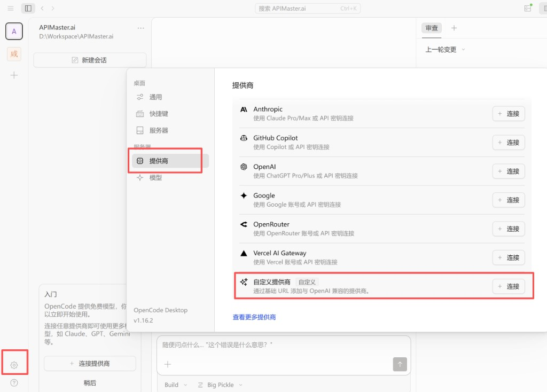This screenshot has width=547, height=392.
Task: Open settings gear icon
Action: (14, 365)
